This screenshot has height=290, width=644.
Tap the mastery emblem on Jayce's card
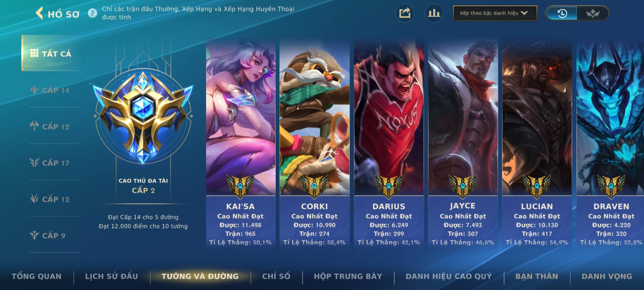click(463, 186)
